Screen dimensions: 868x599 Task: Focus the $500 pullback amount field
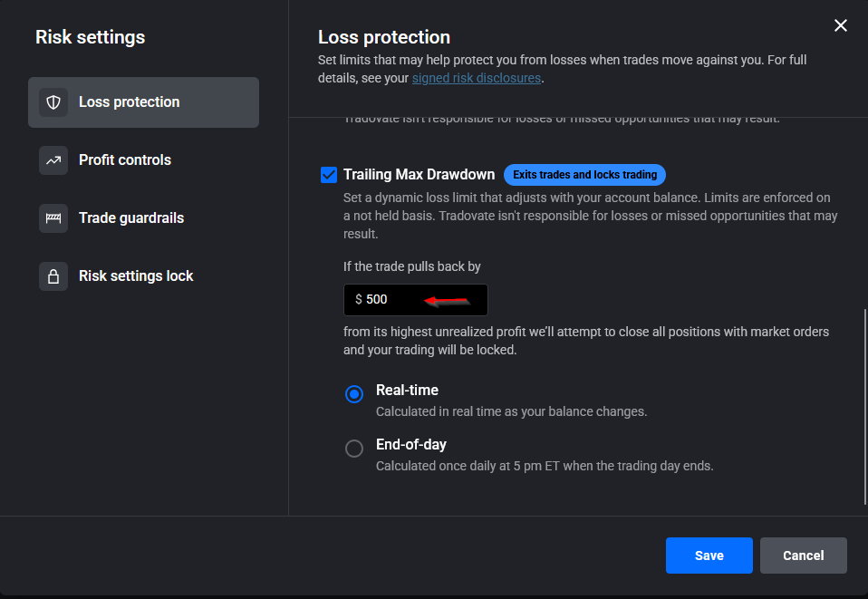pyautogui.click(x=415, y=299)
